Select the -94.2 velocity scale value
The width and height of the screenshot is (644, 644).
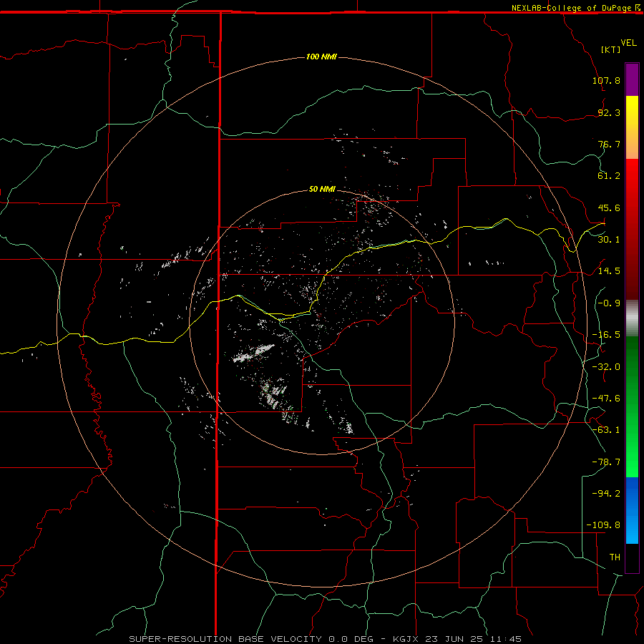tap(606, 494)
